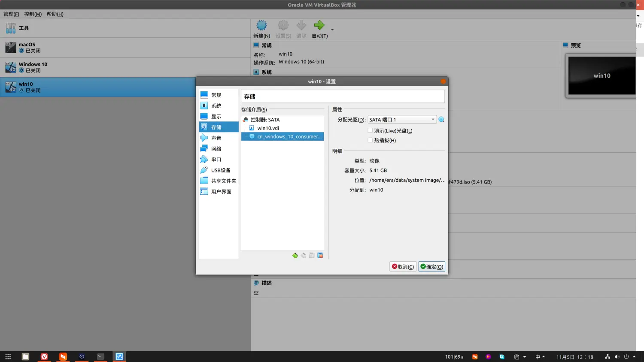
Task: Select 控制器: SATA in storage tree
Action: 265,120
